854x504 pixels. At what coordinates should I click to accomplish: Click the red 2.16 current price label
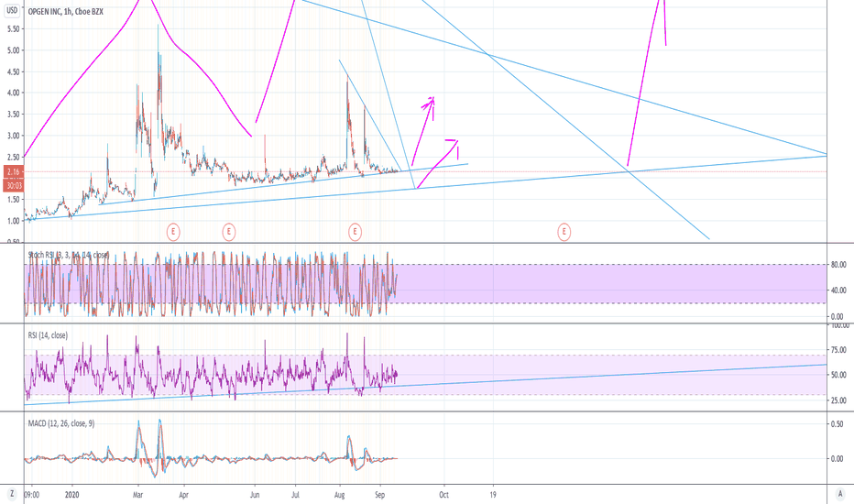coord(13,172)
